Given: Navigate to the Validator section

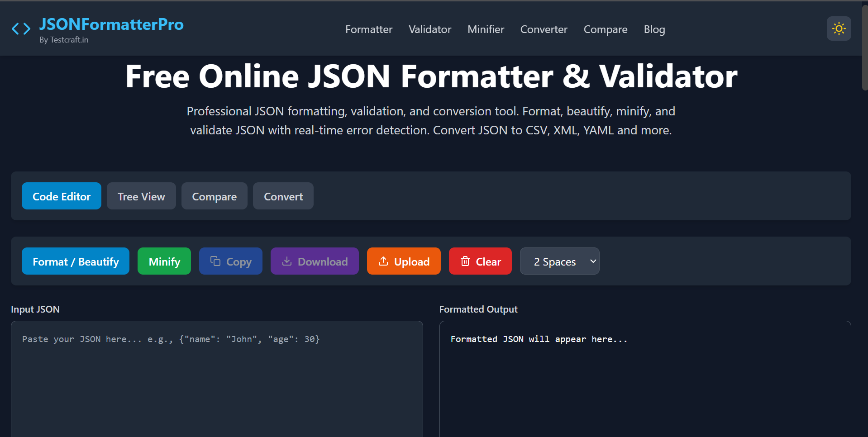Looking at the screenshot, I should [429, 29].
